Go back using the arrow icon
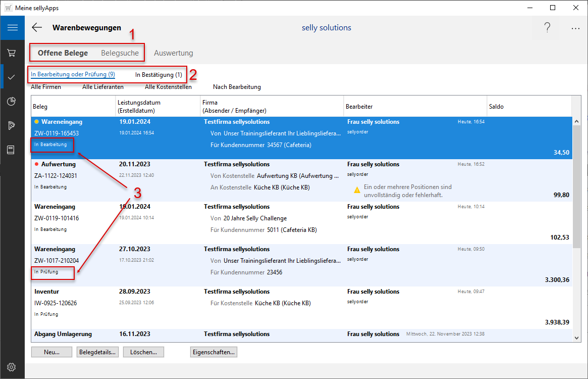588x379 pixels. click(x=37, y=28)
